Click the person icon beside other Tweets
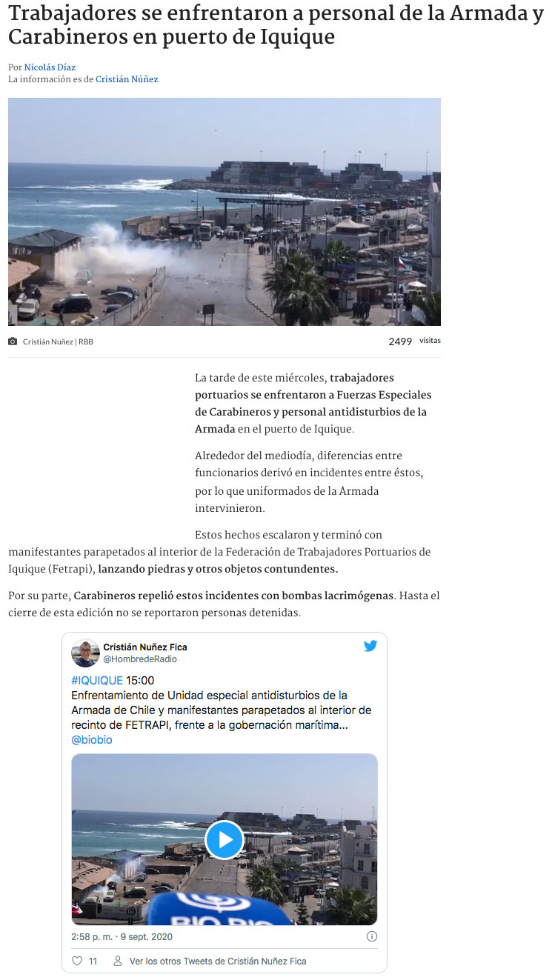This screenshot has height=980, width=552. [117, 961]
